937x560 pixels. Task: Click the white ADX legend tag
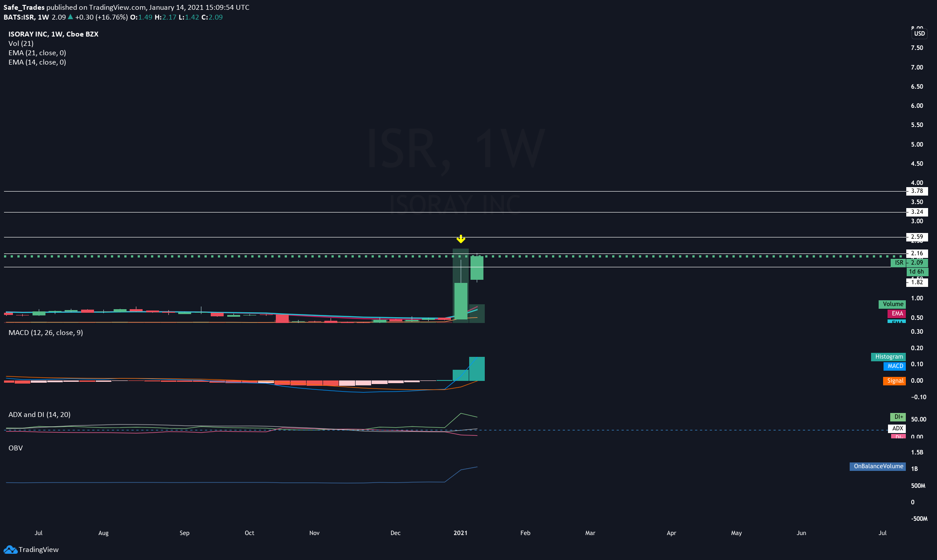[897, 429]
